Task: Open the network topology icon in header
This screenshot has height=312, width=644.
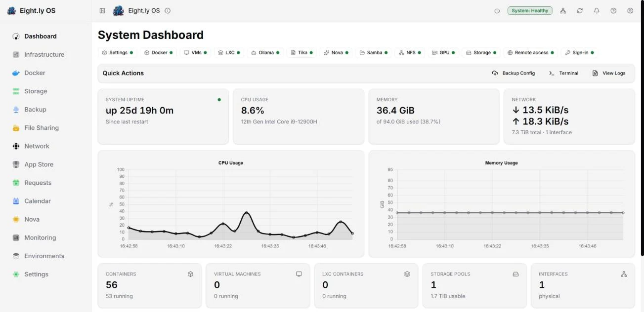Action: tap(563, 10)
